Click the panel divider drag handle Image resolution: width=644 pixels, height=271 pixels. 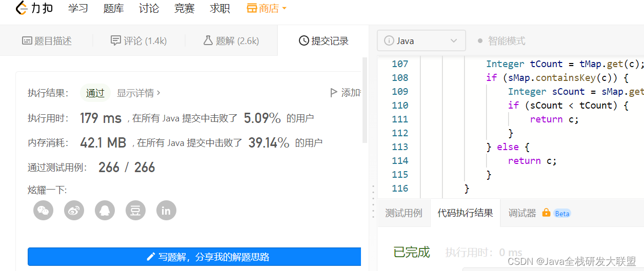click(x=373, y=202)
